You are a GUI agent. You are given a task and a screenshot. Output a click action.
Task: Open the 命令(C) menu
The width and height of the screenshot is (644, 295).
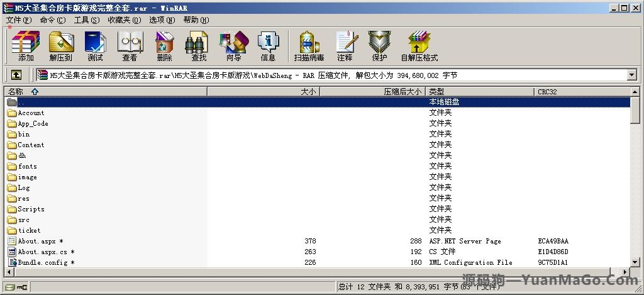(x=53, y=19)
